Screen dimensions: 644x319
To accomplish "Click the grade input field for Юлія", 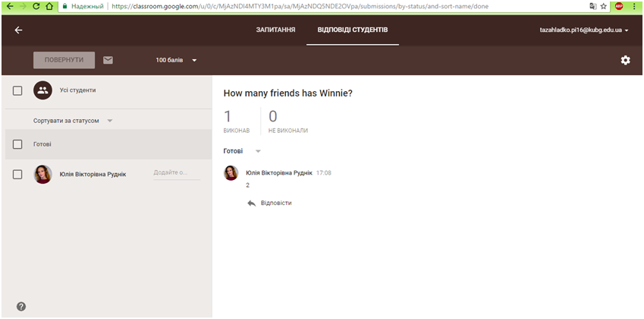I will pos(176,173).
